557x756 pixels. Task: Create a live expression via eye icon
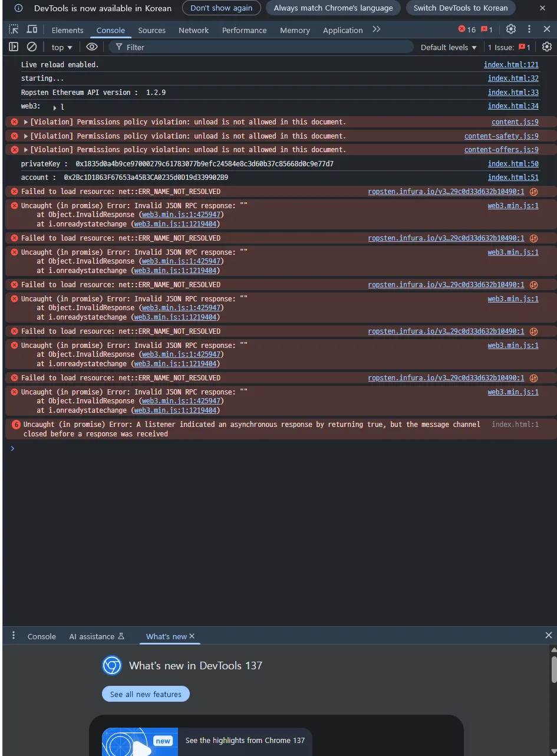(x=92, y=47)
